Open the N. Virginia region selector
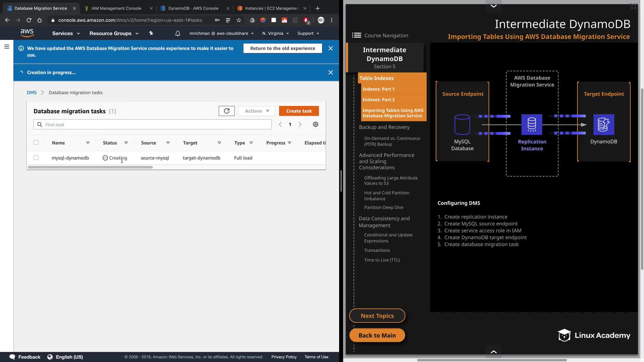644x362 pixels. click(x=275, y=34)
